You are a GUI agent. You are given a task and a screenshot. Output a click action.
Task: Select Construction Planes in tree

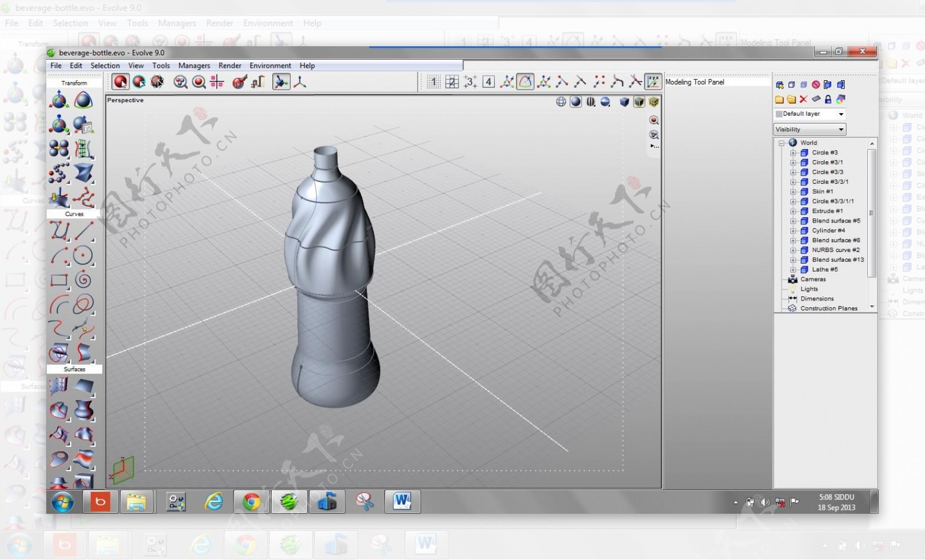[828, 309]
